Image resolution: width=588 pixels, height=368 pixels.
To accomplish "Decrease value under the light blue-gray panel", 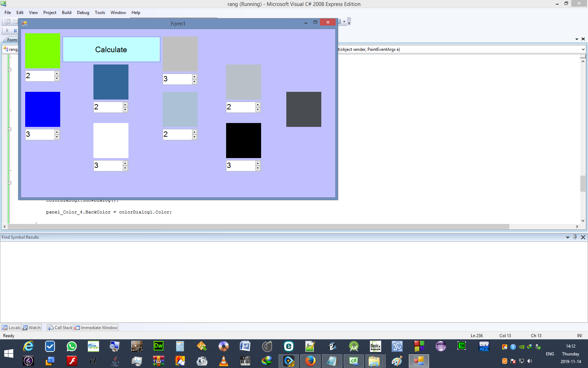I will pos(194,137).
